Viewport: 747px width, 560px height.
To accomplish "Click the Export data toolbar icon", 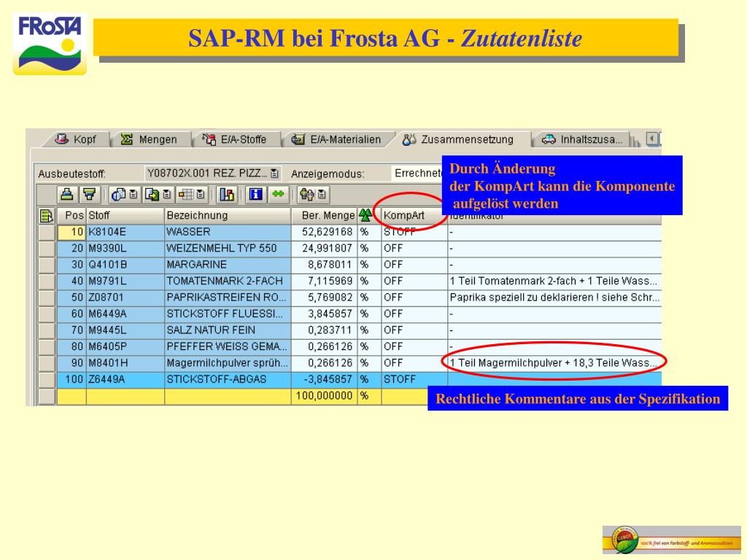I will [152, 195].
